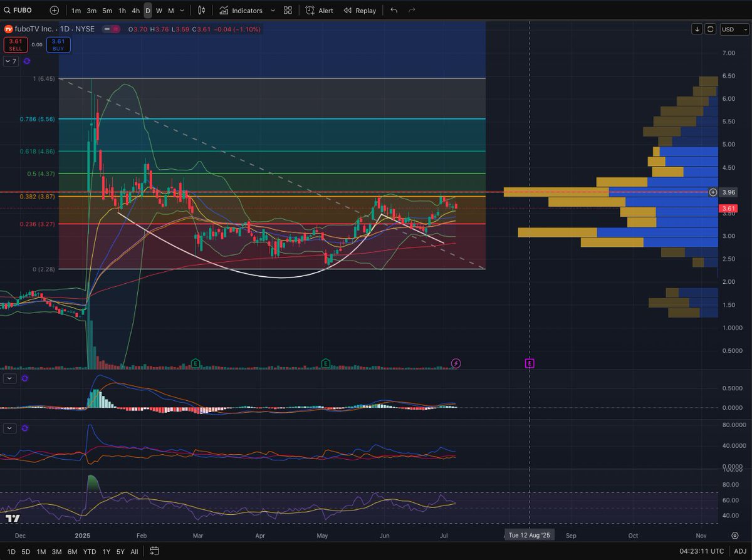The width and height of the screenshot is (752, 560).
Task: Select the 4h timeframe
Action: tap(135, 11)
